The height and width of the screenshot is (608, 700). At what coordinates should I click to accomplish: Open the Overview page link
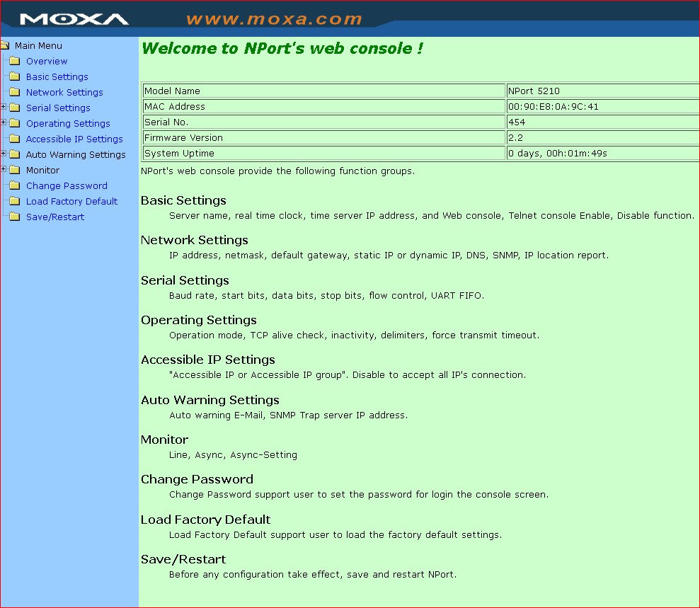tap(47, 61)
